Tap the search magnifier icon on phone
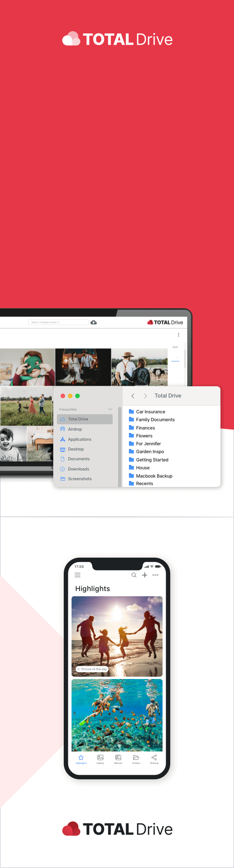234x868 pixels. pos(134,575)
